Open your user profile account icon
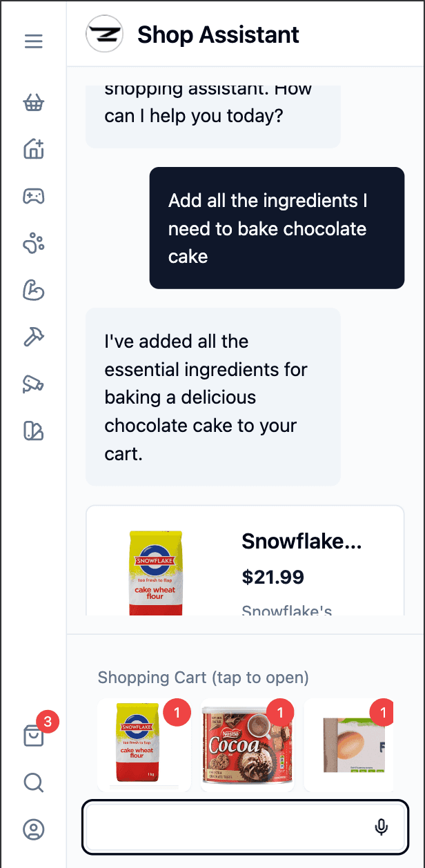Viewport: 425px width, 868px height. [x=33, y=831]
